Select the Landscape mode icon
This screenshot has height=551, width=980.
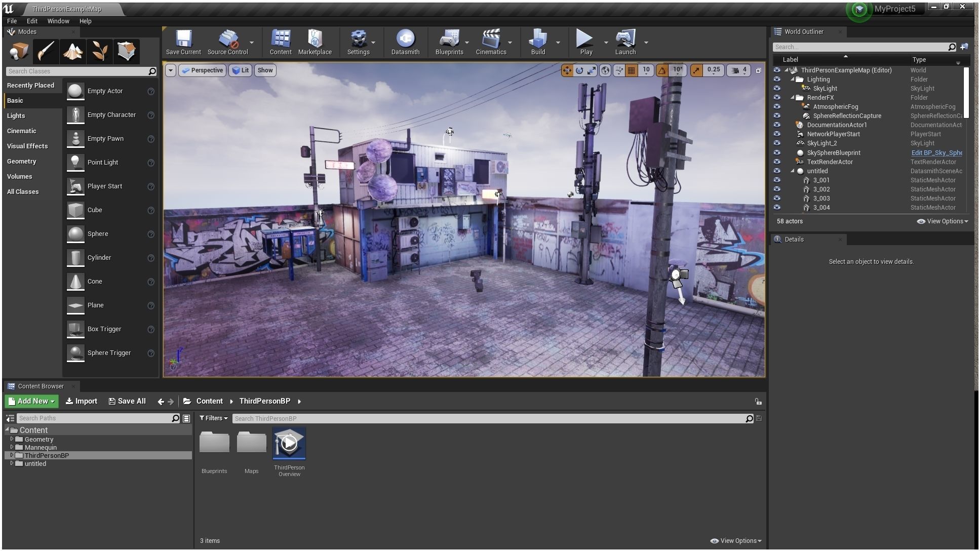73,51
